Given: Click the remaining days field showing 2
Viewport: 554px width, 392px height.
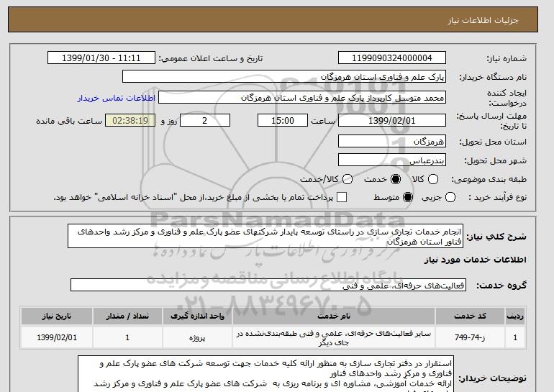Looking at the screenshot, I should click(x=205, y=120).
